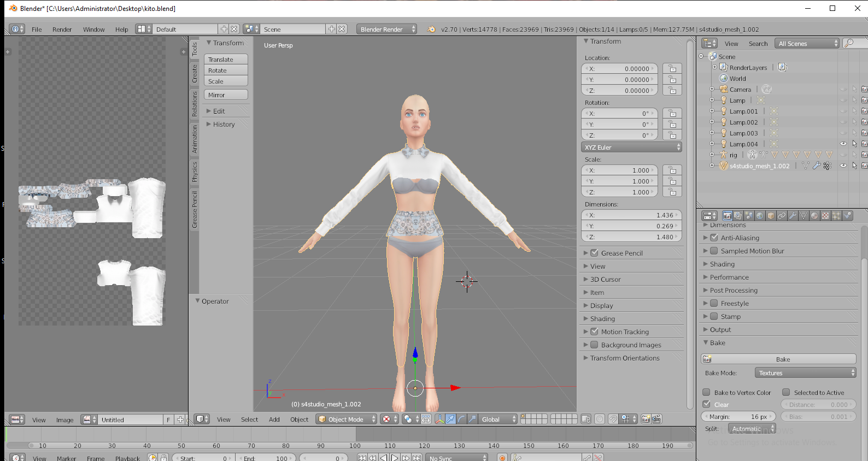Click the viewport shading sphere icon
The width and height of the screenshot is (868, 461).
tap(386, 419)
